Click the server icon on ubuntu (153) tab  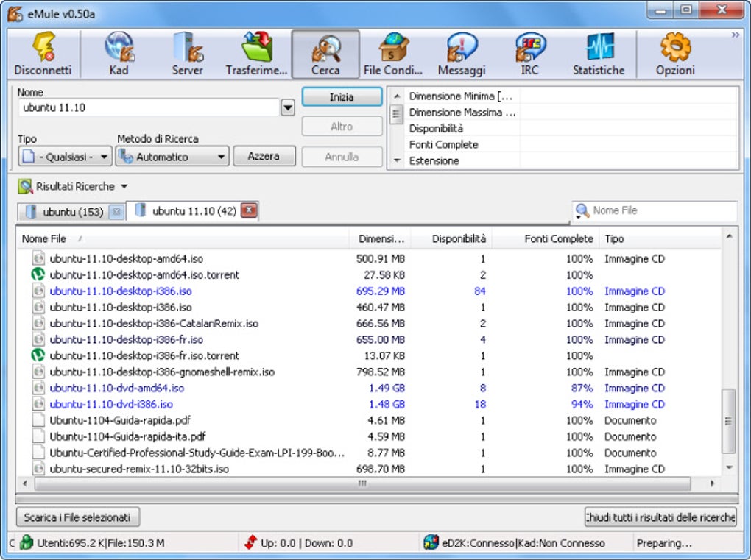point(31,211)
